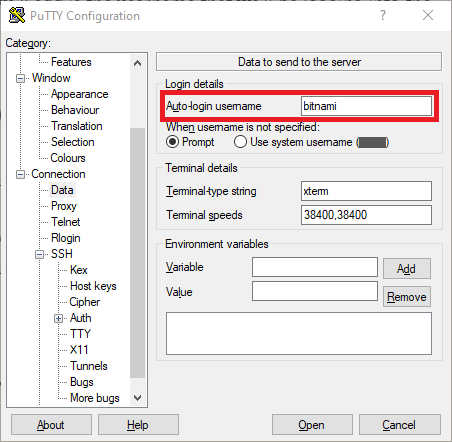Open the SSH session
The width and height of the screenshot is (452, 442).
pyautogui.click(x=312, y=425)
